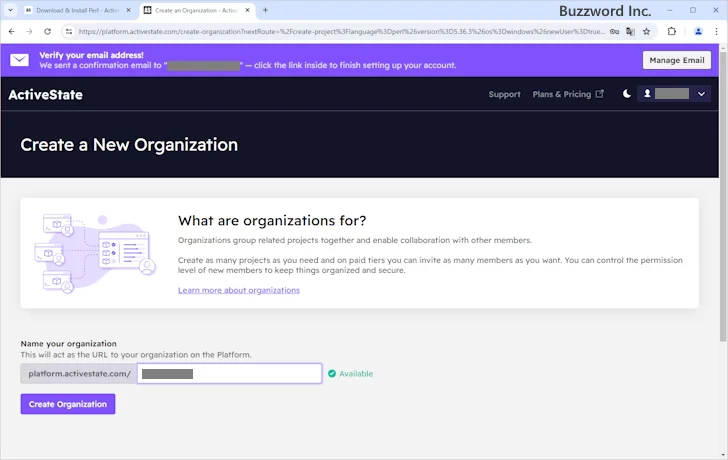The width and height of the screenshot is (728, 460).
Task: Bookmark this page with the star icon
Action: coord(646,32)
